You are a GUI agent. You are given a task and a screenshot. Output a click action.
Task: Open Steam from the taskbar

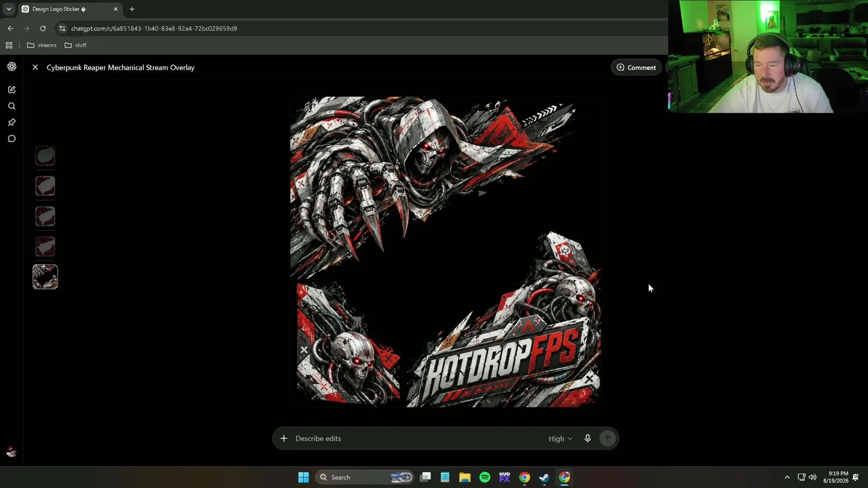544,477
